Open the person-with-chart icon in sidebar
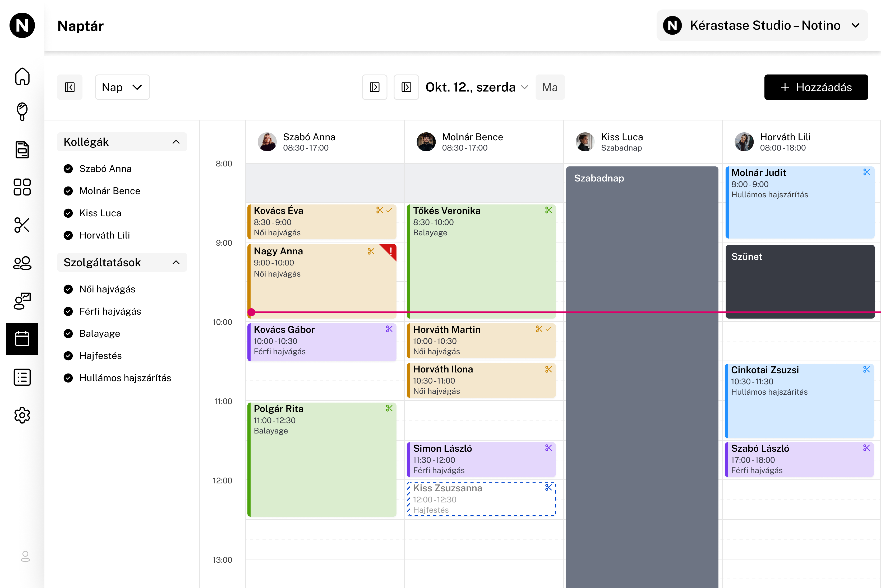The height and width of the screenshot is (588, 881). (22, 301)
